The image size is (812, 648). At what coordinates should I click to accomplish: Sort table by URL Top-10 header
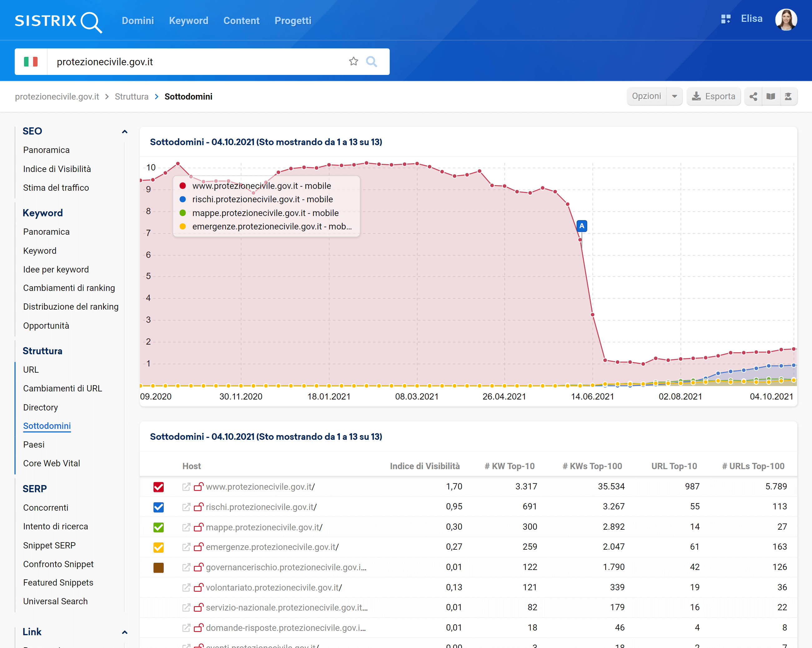tap(674, 466)
